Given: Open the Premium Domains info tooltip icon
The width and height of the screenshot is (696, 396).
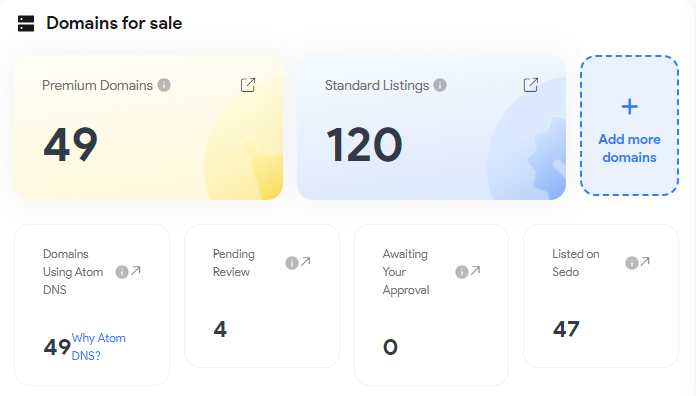Looking at the screenshot, I should click(x=164, y=85).
